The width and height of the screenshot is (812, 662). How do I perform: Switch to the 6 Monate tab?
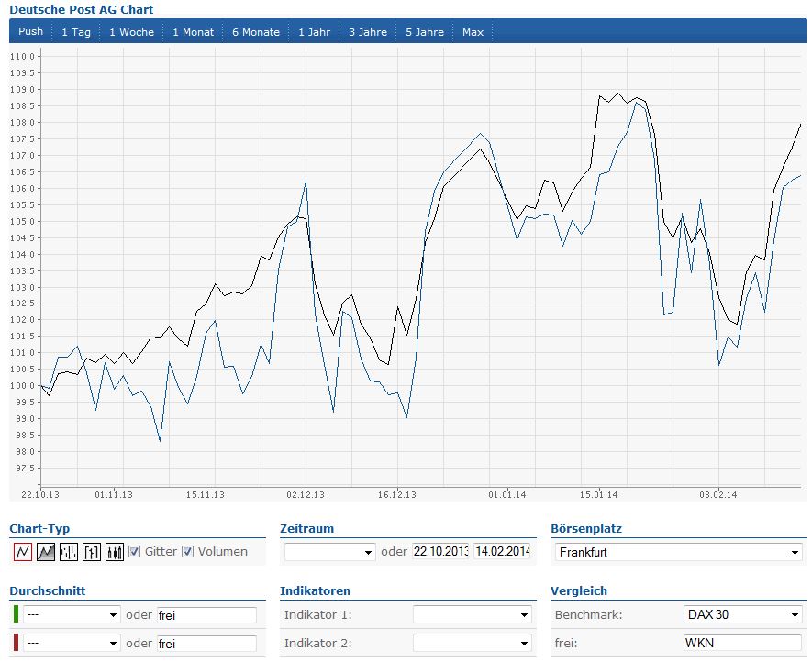pos(256,31)
